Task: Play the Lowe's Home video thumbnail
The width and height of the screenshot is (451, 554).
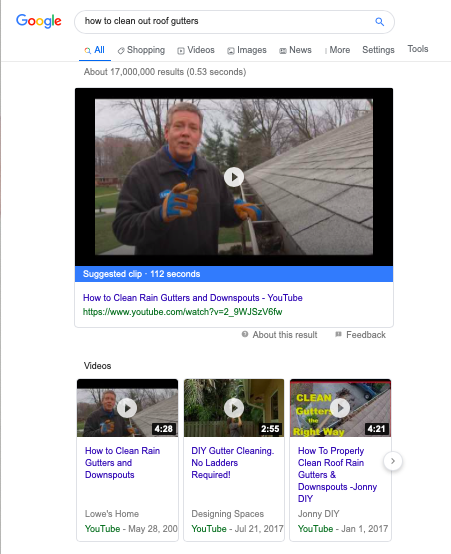Action: 127,408
